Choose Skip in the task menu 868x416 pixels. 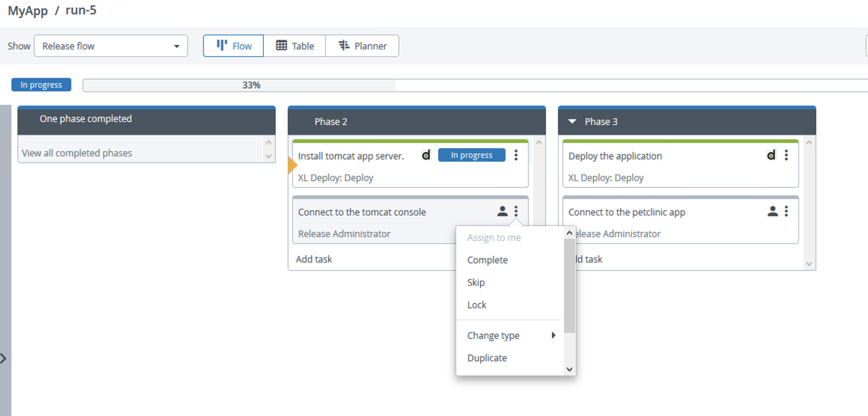click(x=476, y=282)
